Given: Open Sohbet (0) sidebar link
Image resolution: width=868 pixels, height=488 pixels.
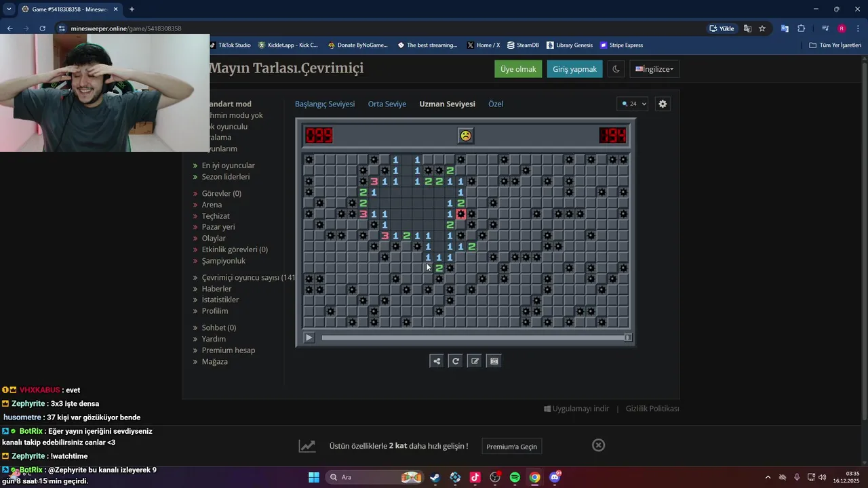Looking at the screenshot, I should (x=219, y=328).
